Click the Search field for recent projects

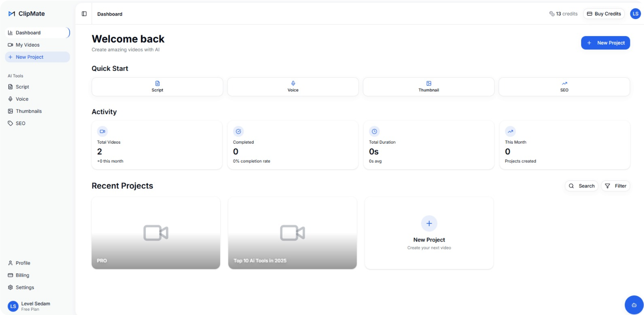582,186
